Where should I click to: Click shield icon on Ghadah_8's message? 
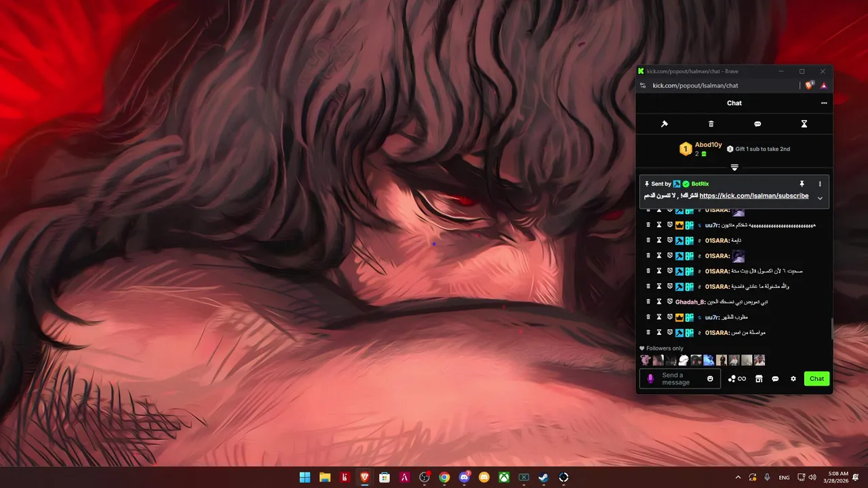point(669,302)
